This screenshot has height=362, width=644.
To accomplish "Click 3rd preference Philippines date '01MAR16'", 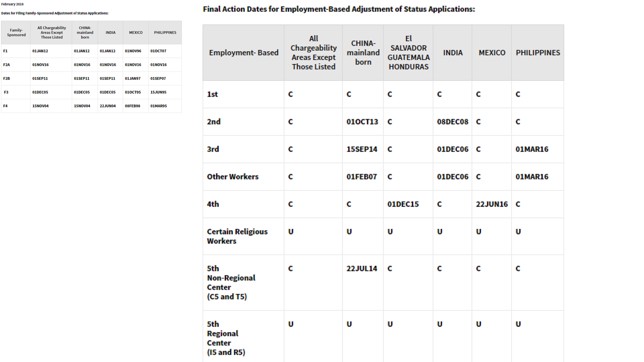I will coord(532,149).
